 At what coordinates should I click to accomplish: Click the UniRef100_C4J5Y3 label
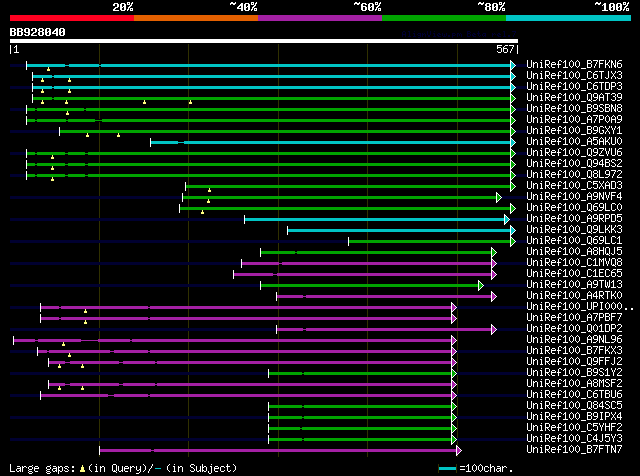tap(574, 439)
